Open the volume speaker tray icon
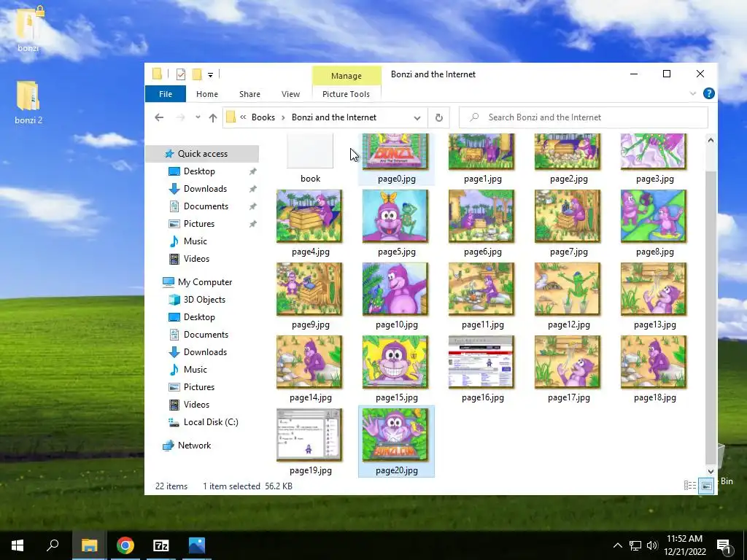747x560 pixels. pyautogui.click(x=652, y=545)
